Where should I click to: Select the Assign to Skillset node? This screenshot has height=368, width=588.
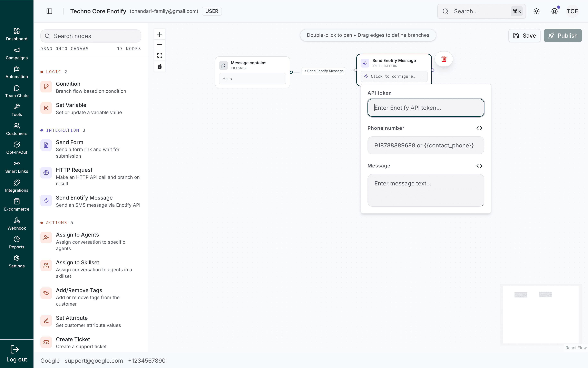coord(91,269)
